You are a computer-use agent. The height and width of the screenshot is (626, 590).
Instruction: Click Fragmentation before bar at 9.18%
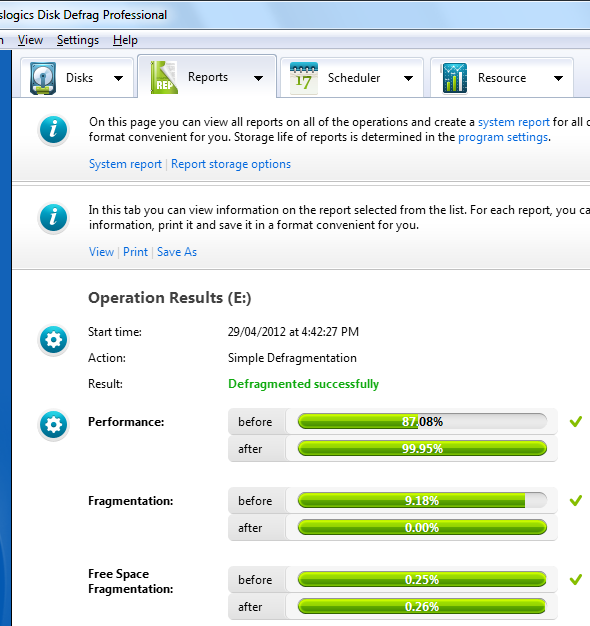coord(422,500)
